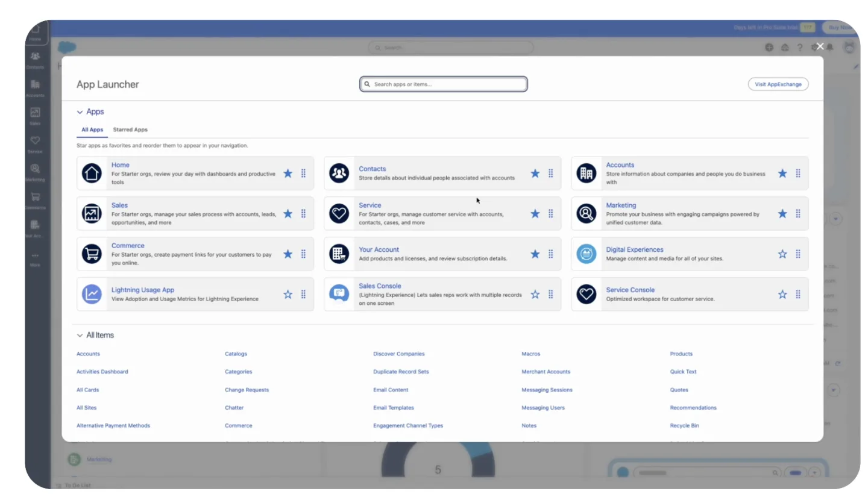Open the Alternative Payment Methods link
Image resolution: width=868 pixels, height=497 pixels.
tap(113, 425)
